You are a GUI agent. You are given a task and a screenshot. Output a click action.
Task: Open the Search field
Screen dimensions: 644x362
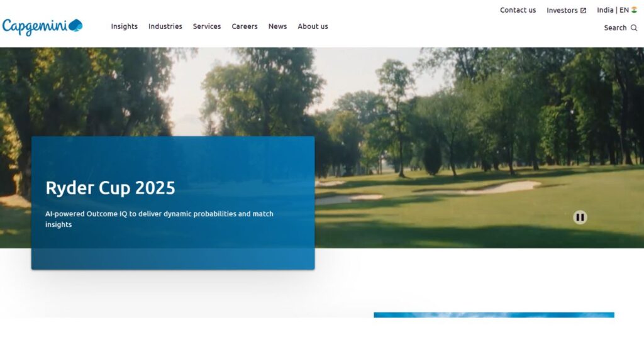620,28
